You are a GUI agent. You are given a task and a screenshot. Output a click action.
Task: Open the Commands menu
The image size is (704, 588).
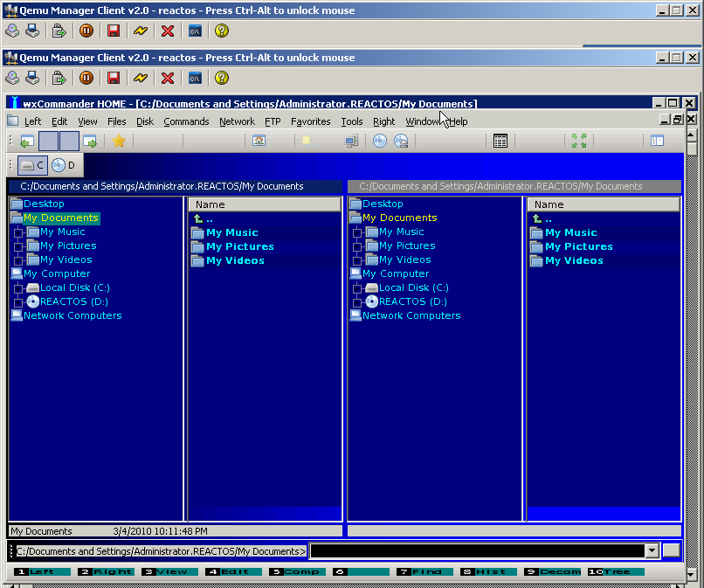pyautogui.click(x=186, y=121)
